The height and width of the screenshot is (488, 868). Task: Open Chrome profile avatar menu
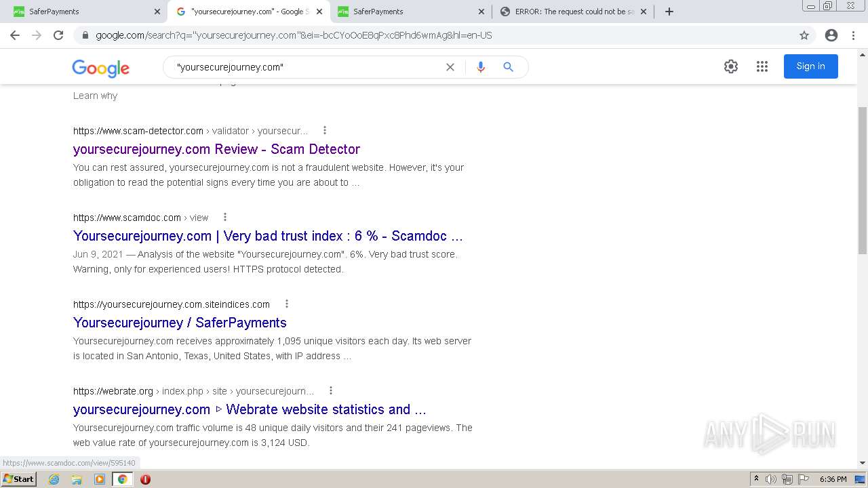[831, 35]
